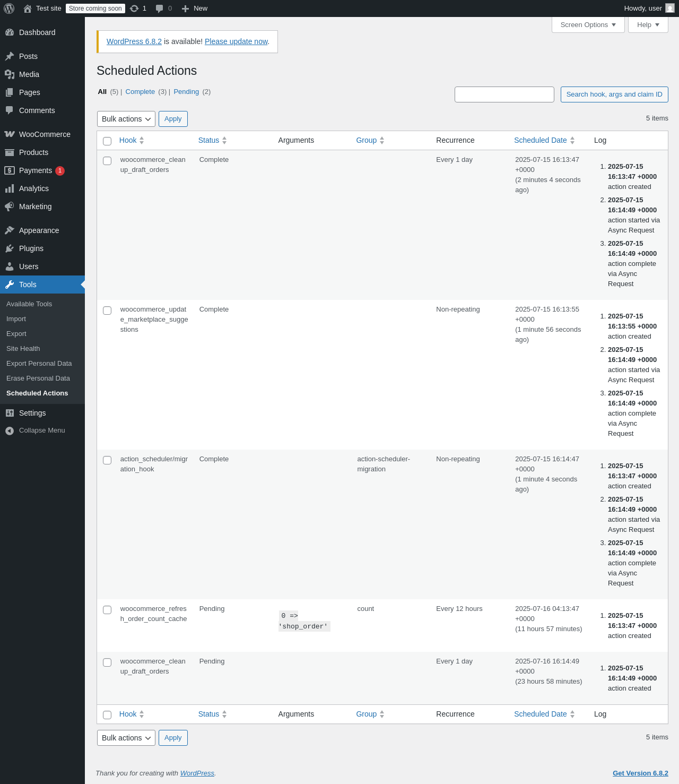Click sort arrows beside top Scheduled Date header
This screenshot has width=679, height=784.
[572, 141]
